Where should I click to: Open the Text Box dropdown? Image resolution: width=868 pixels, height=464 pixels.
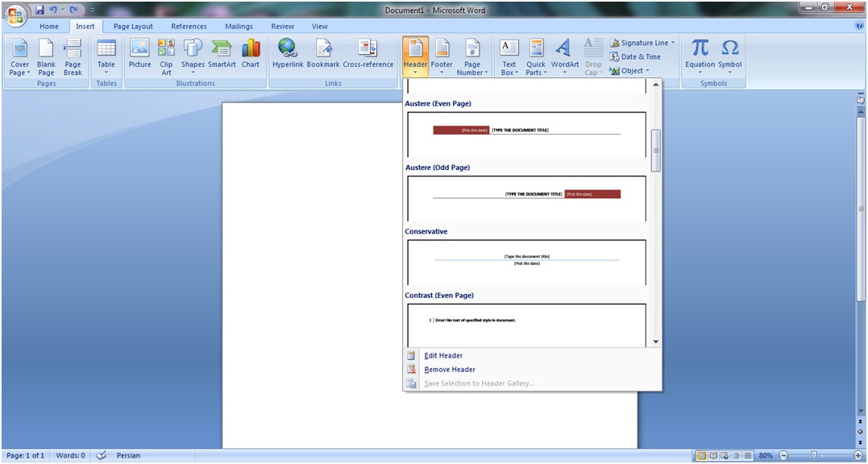tap(509, 57)
